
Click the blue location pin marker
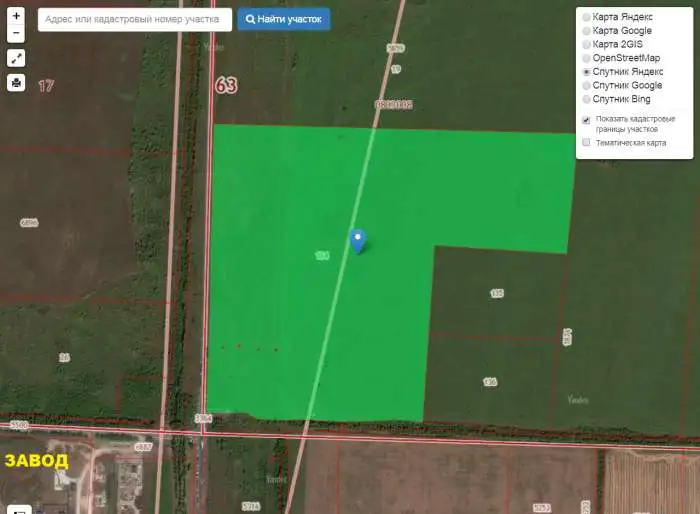click(358, 241)
